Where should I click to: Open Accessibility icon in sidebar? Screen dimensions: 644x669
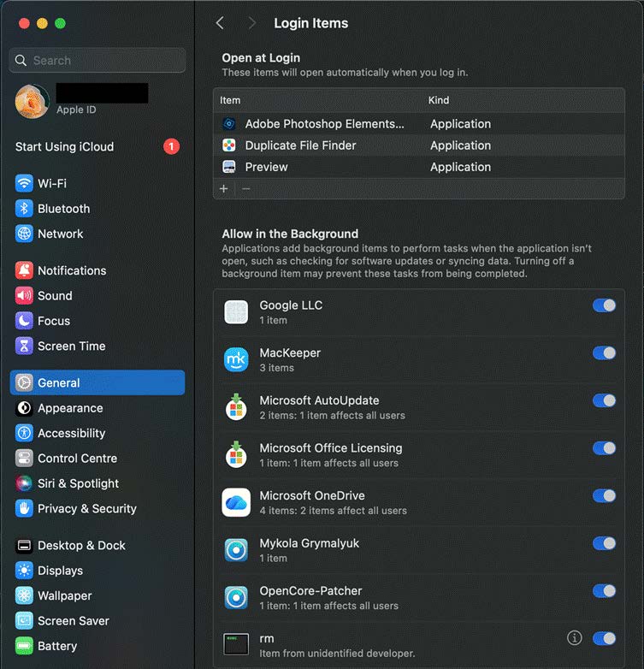tap(24, 433)
